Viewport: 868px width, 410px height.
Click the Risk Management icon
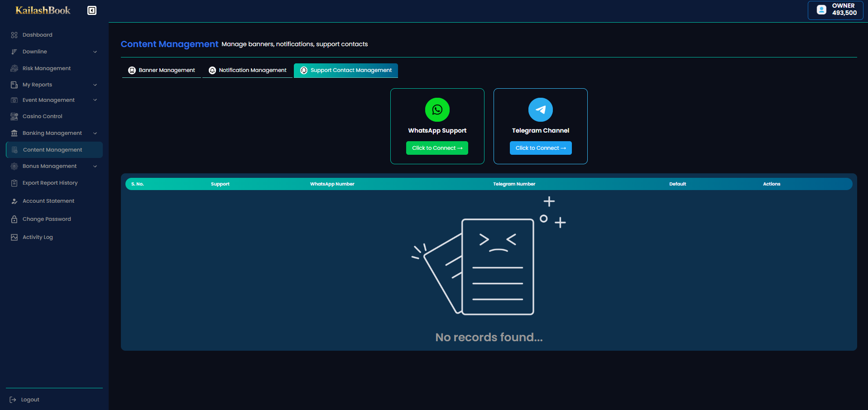coord(14,68)
